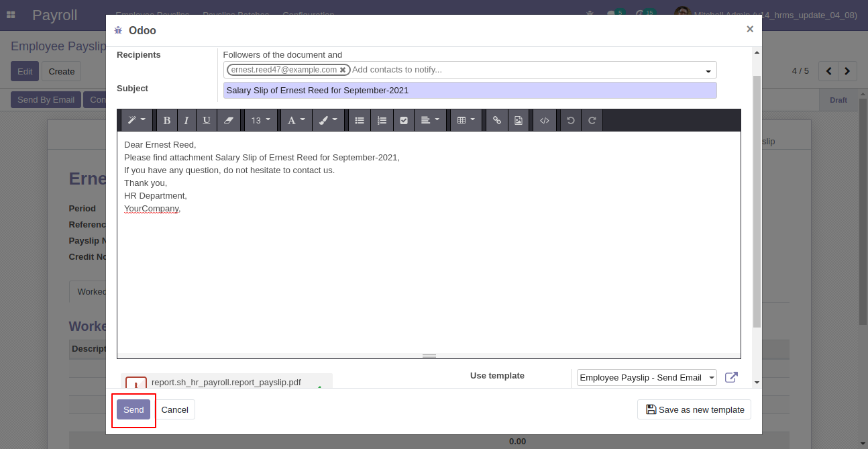The width and height of the screenshot is (868, 449).
Task: Open the apps grid menu icon
Action: (11, 15)
